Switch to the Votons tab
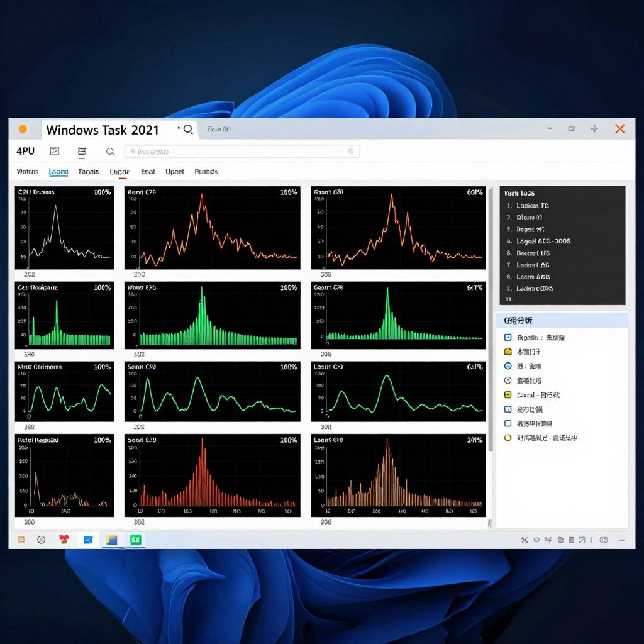Screen dimensions: 644x644 point(27,172)
